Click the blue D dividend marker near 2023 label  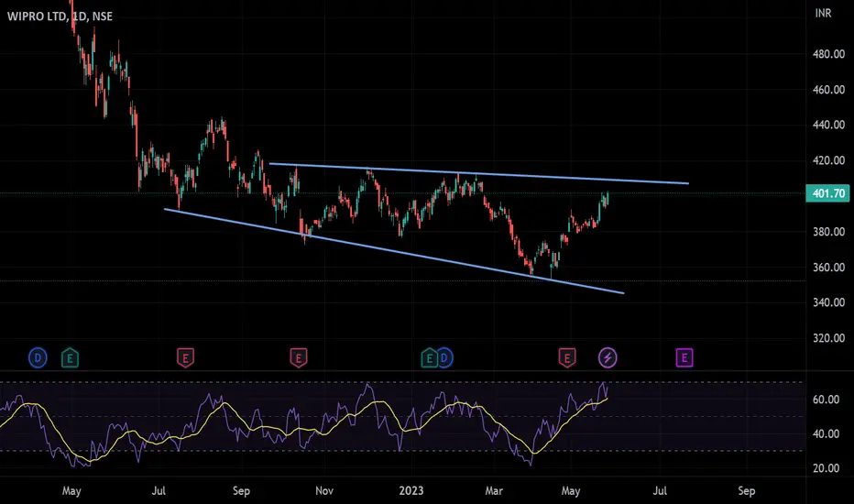[x=445, y=358]
